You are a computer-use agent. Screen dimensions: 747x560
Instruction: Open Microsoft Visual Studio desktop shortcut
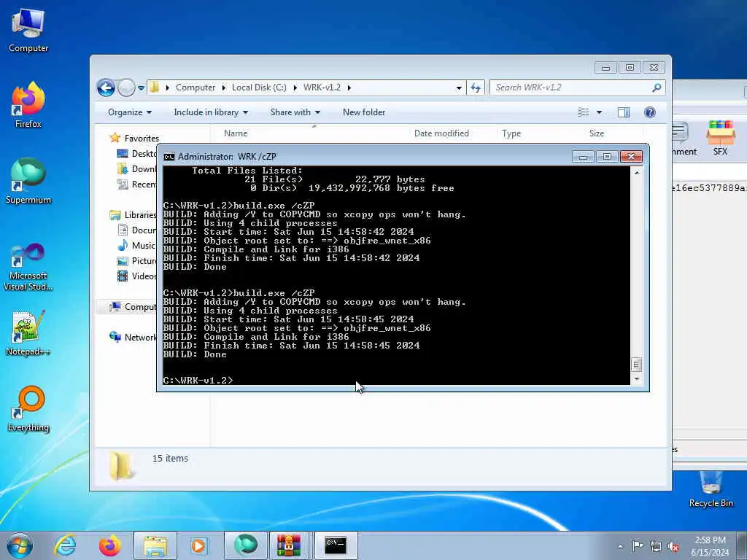pos(28,267)
